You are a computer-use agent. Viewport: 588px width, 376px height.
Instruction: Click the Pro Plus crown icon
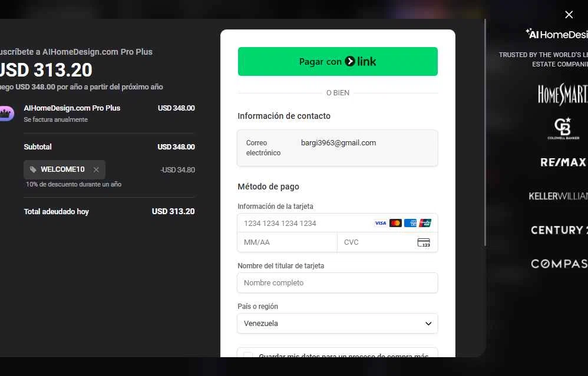click(x=6, y=113)
